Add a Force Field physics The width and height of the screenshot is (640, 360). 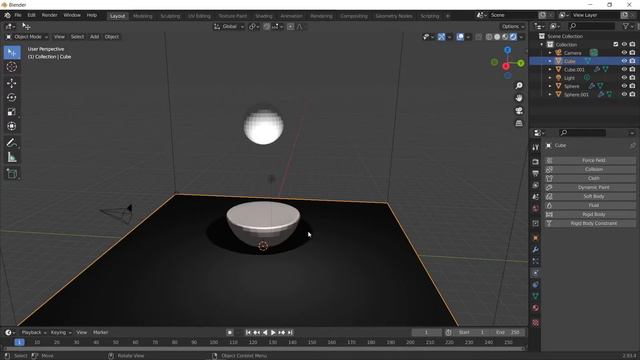[x=590, y=160]
